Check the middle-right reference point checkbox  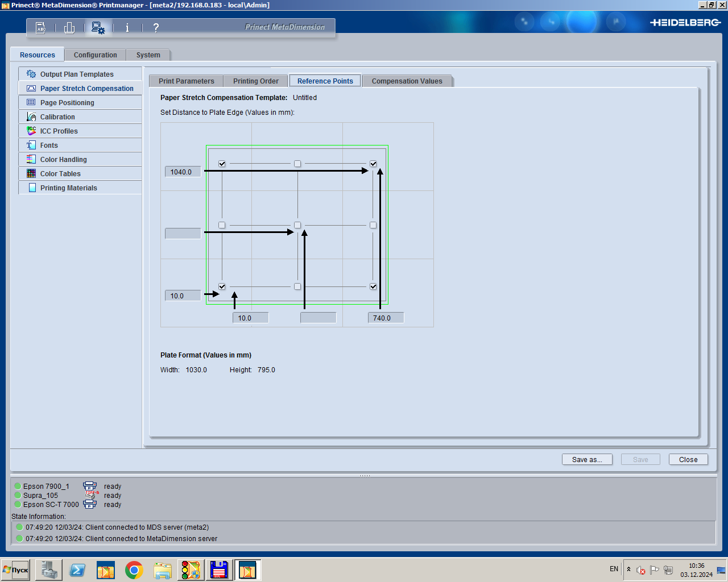click(x=373, y=225)
